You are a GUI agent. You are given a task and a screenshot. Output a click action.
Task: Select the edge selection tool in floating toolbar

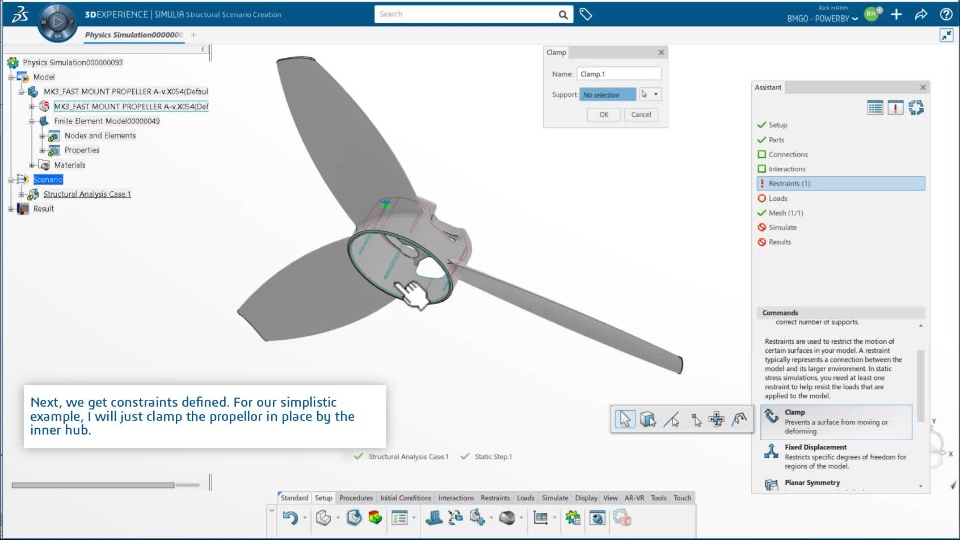(x=672, y=419)
